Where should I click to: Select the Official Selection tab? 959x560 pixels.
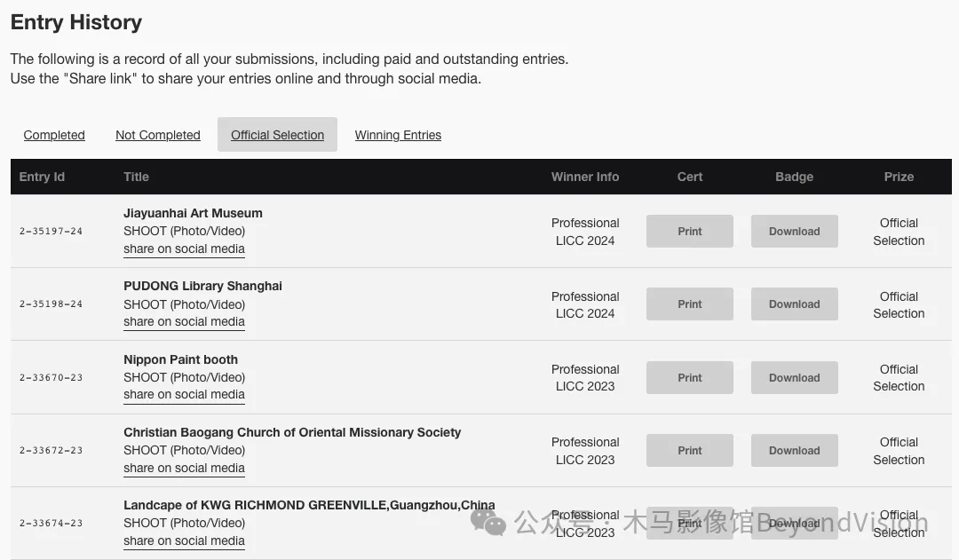coord(277,135)
